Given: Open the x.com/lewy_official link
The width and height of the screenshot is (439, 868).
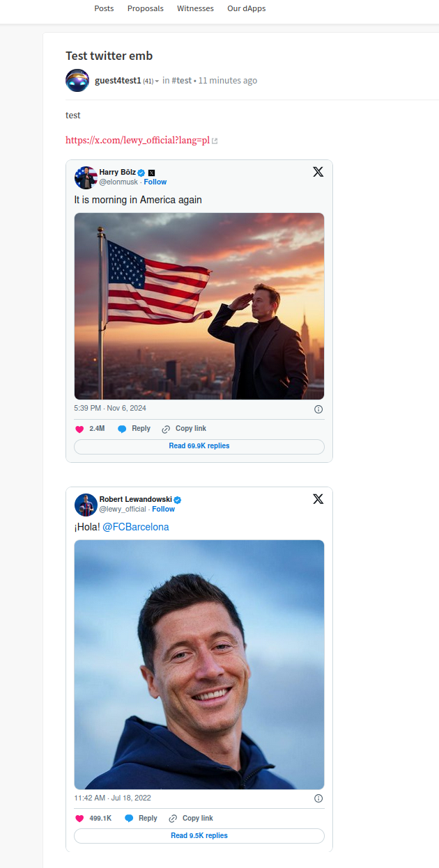Looking at the screenshot, I should coord(137,140).
